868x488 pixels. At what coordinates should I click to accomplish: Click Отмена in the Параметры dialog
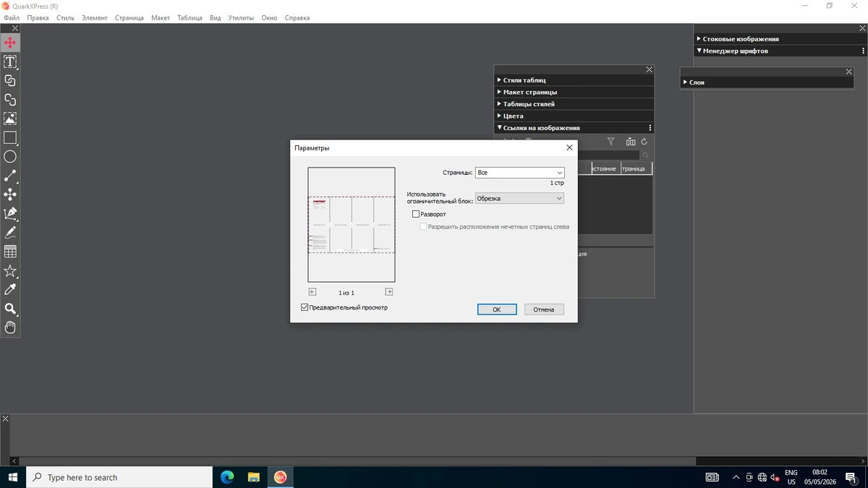[x=544, y=309]
